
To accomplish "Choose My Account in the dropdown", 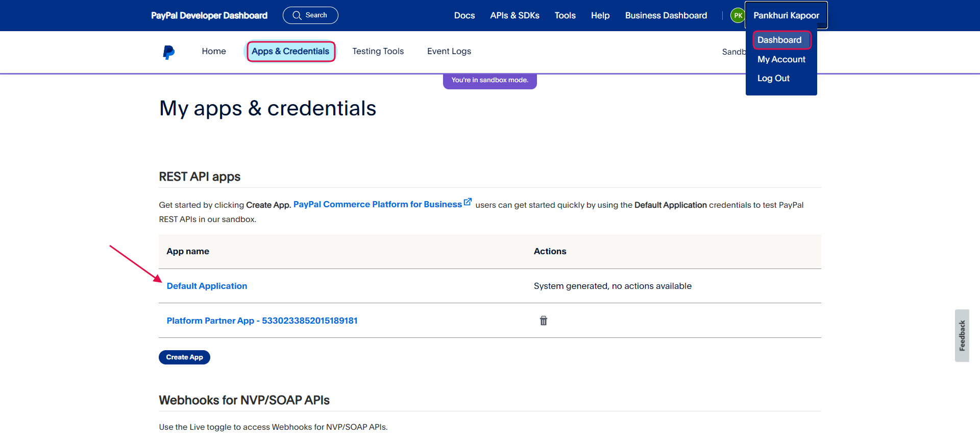I will pos(781,59).
